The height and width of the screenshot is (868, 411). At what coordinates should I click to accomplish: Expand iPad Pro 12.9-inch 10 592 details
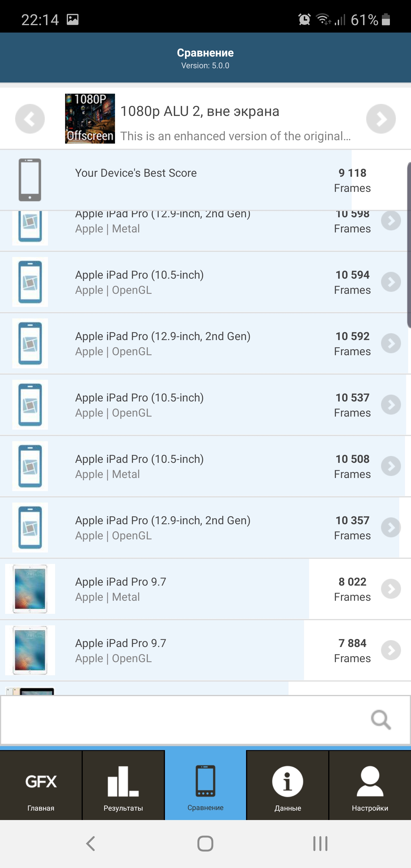pyautogui.click(x=391, y=343)
